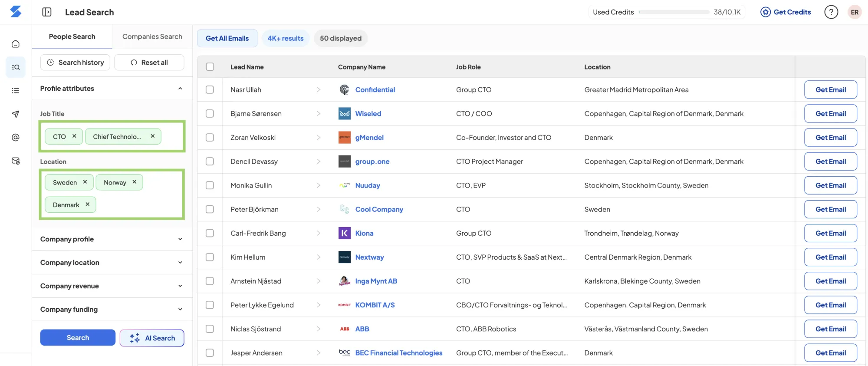Viewport: 868px width, 366px height.
Task: Check the box for Peter Björkman
Action: point(210,209)
